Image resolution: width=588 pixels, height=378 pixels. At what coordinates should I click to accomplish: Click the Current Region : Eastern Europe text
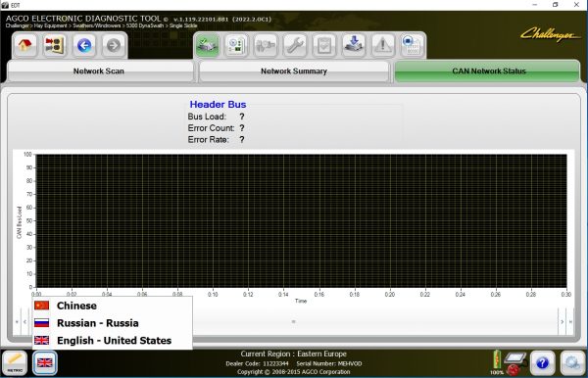pyautogui.click(x=294, y=354)
